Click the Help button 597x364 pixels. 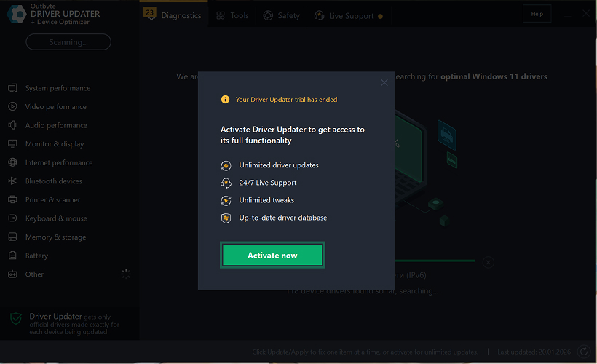click(x=537, y=14)
